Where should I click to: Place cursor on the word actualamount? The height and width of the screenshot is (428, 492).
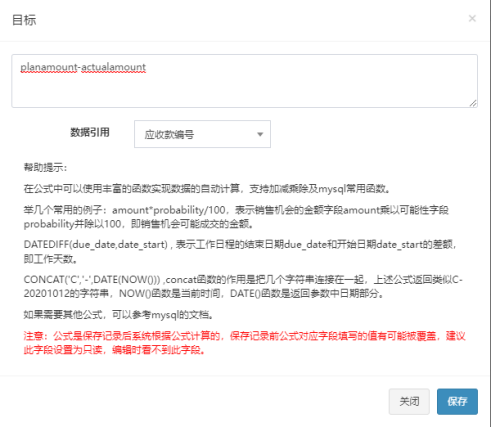click(114, 67)
